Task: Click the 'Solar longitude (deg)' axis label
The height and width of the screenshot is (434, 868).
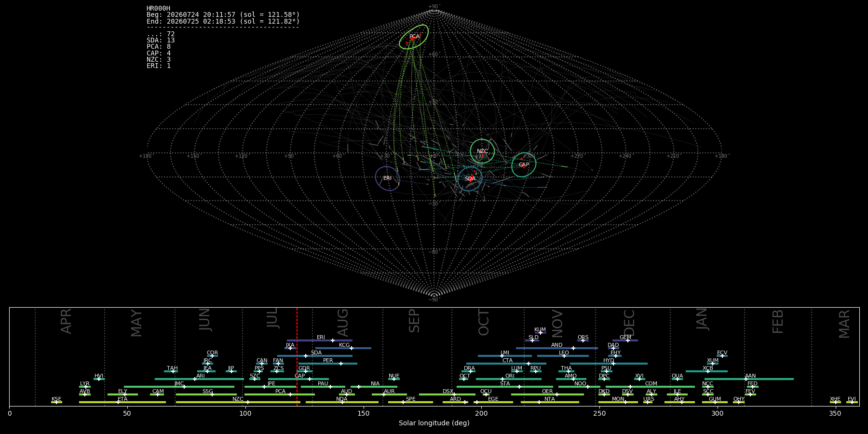Action: point(434,423)
